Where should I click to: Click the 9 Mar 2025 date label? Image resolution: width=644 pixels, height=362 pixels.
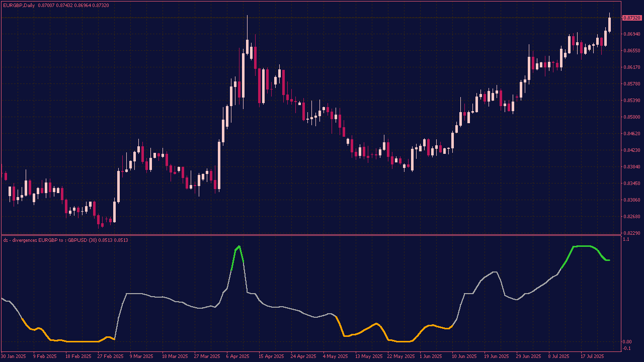click(x=142, y=356)
